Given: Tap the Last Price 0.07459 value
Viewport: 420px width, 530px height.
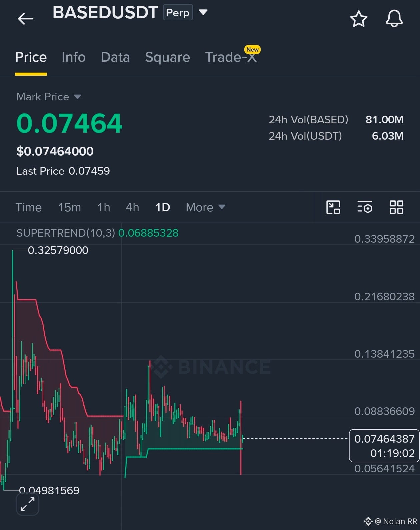Looking at the screenshot, I should [89, 171].
